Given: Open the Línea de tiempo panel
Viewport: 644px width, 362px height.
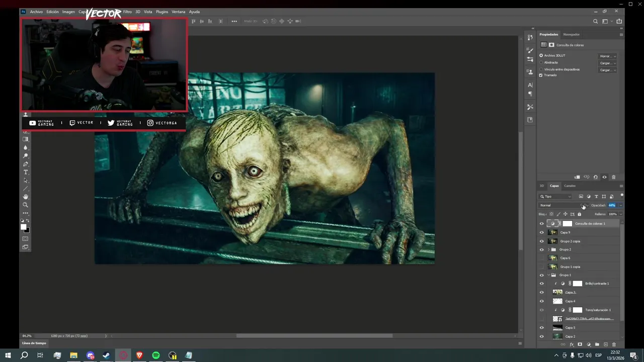Looking at the screenshot, I should [x=34, y=343].
